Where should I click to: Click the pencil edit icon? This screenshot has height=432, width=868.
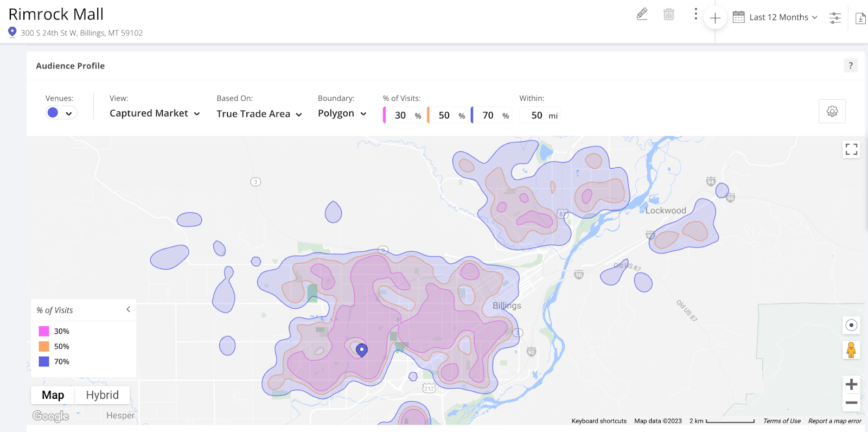(642, 14)
